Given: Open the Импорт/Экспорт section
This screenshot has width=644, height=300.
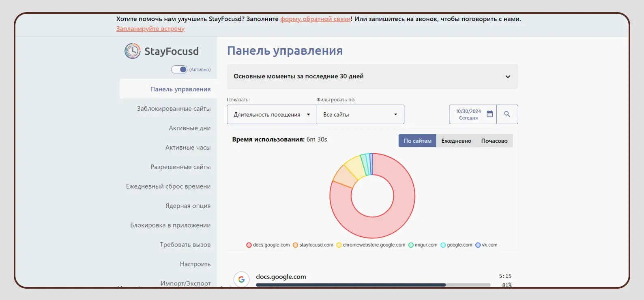Looking at the screenshot, I should pyautogui.click(x=185, y=283).
